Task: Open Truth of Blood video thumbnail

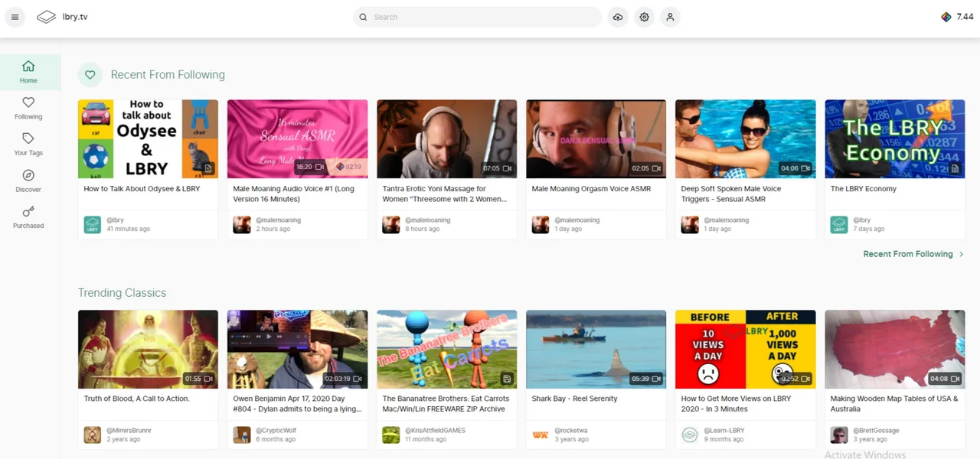Action: [148, 349]
